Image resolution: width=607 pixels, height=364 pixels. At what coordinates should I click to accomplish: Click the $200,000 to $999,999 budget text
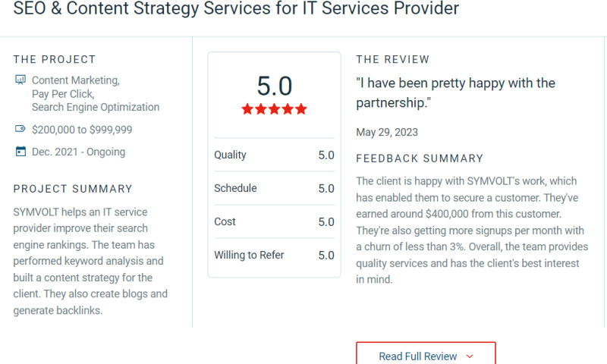(82, 130)
